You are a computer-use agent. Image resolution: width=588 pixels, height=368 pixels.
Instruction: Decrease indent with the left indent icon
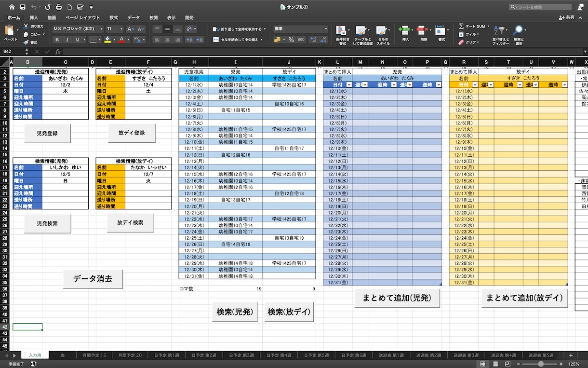pyautogui.click(x=189, y=40)
